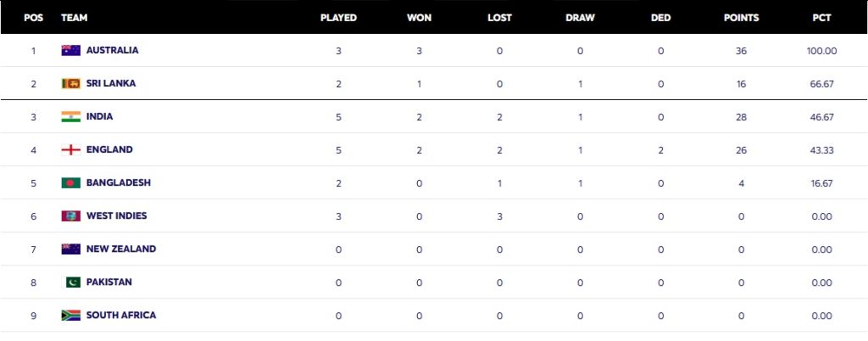This screenshot has width=868, height=341.
Task: Click the West Indies flag icon
Action: (71, 216)
